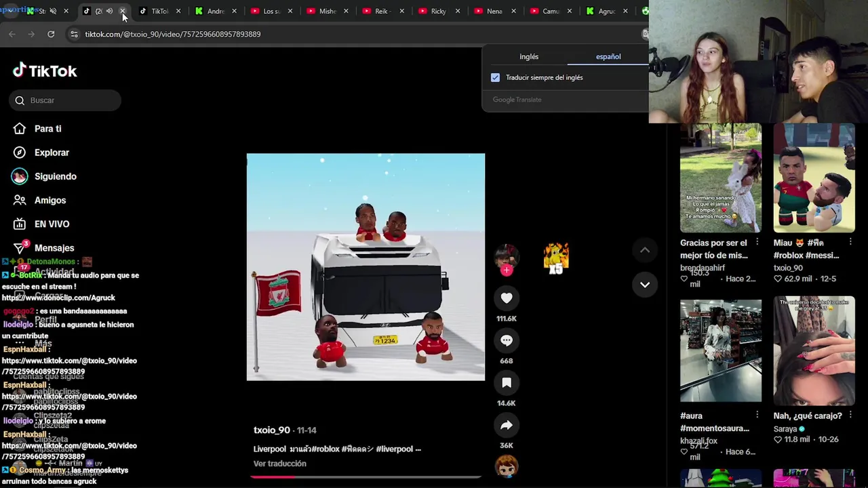Open the creator avatar above the like button

[507, 257]
